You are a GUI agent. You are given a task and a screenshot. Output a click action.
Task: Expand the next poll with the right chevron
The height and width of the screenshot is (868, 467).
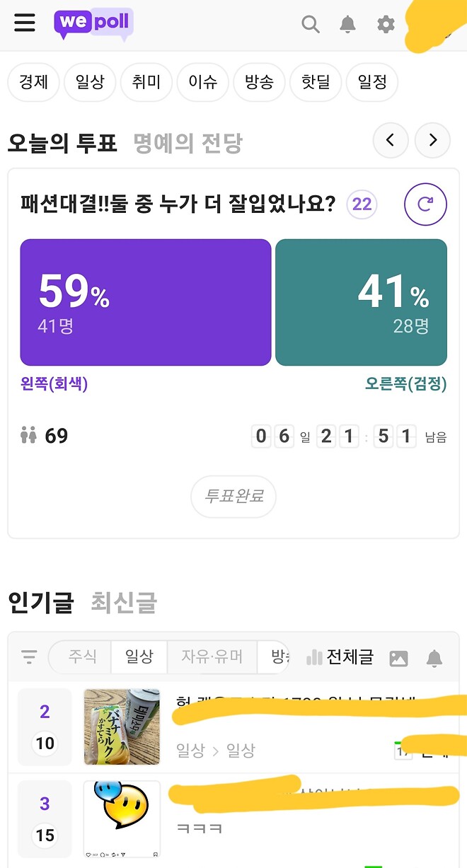pyautogui.click(x=432, y=140)
